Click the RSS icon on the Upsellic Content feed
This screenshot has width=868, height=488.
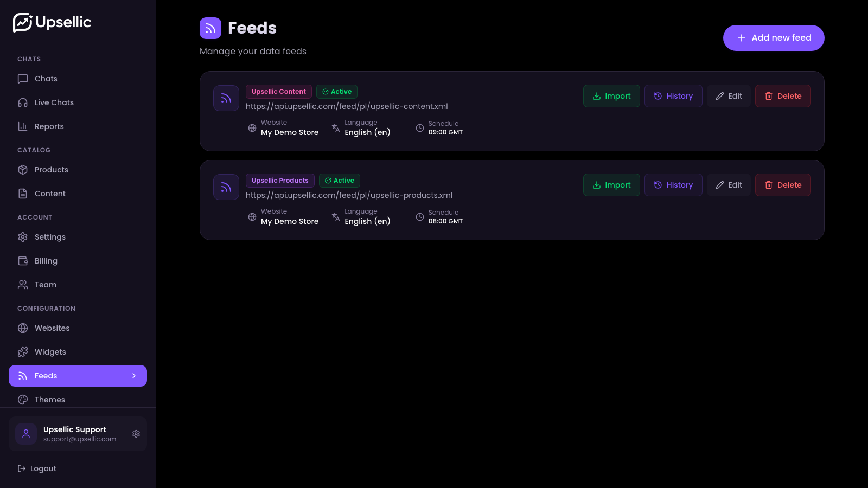pos(226,98)
